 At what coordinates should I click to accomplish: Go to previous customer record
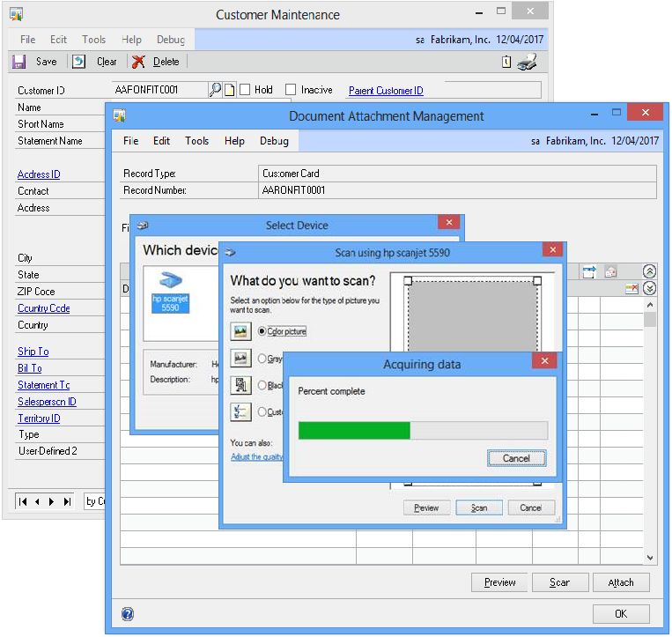tap(37, 501)
